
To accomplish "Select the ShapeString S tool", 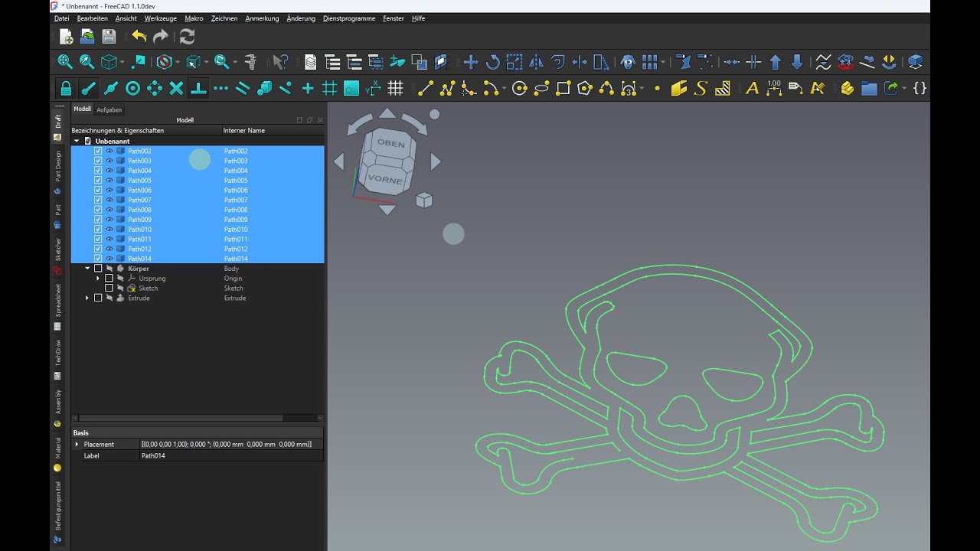I will [x=701, y=88].
